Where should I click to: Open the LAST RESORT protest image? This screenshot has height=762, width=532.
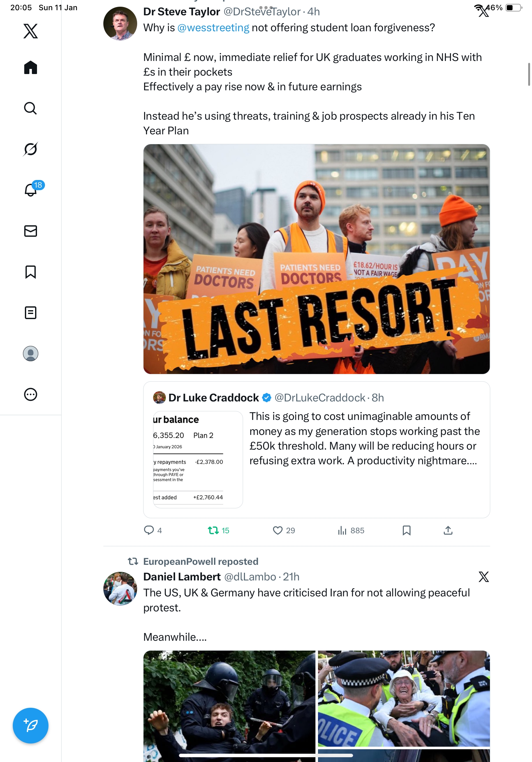316,259
